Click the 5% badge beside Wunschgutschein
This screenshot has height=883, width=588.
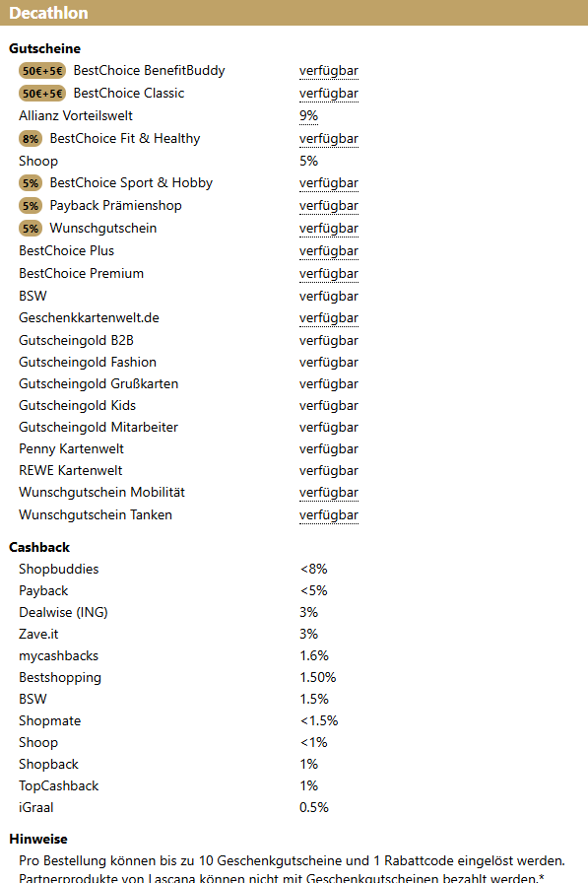pos(31,228)
